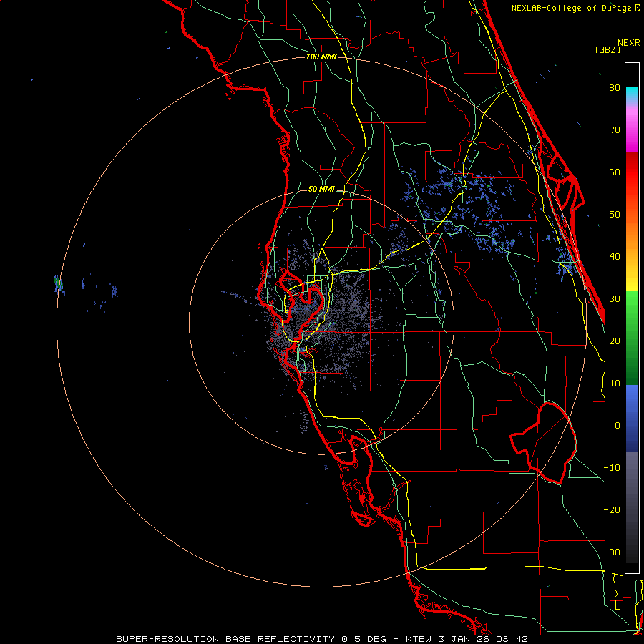644x644 pixels.
Task: Select the 50 value on dBZ scale
Action: [x=615, y=215]
